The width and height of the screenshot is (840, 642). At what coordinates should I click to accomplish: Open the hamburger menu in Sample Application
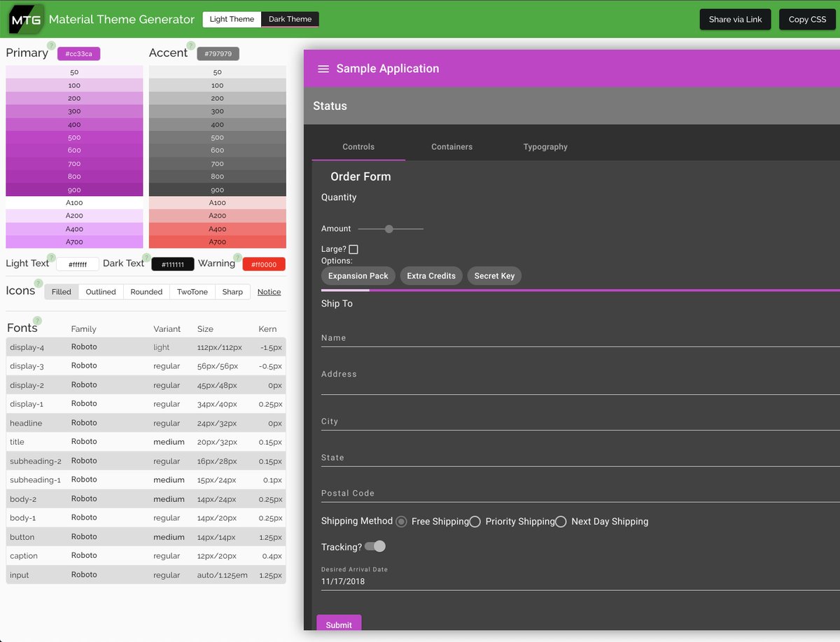coord(323,69)
